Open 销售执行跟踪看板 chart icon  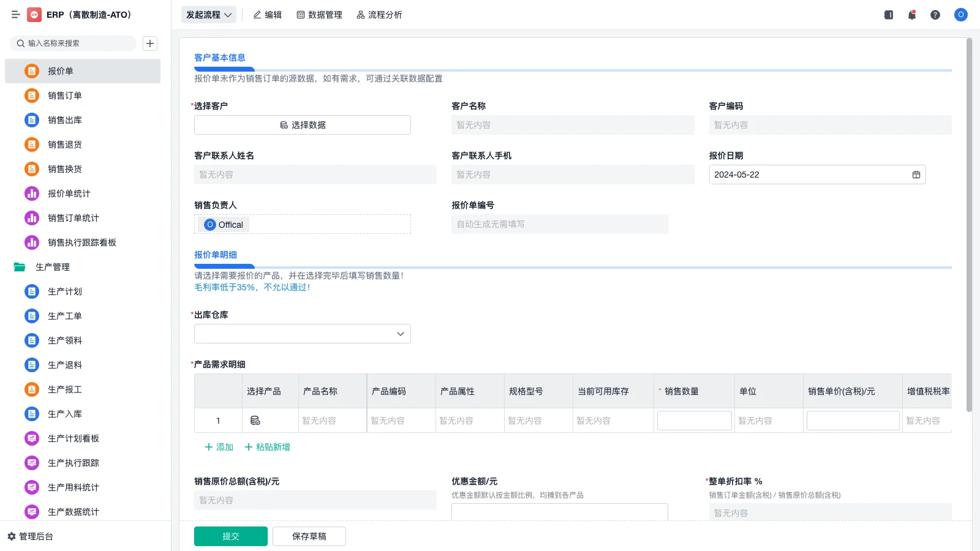(x=32, y=242)
